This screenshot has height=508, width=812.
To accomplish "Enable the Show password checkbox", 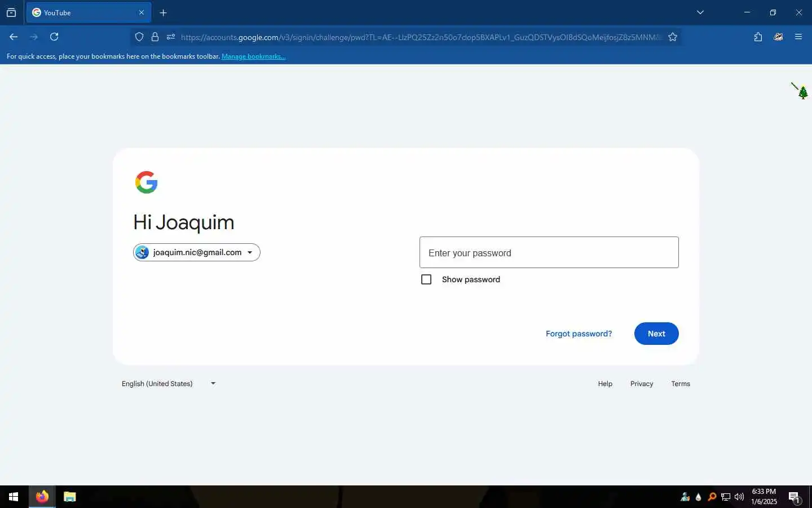I will click(426, 279).
